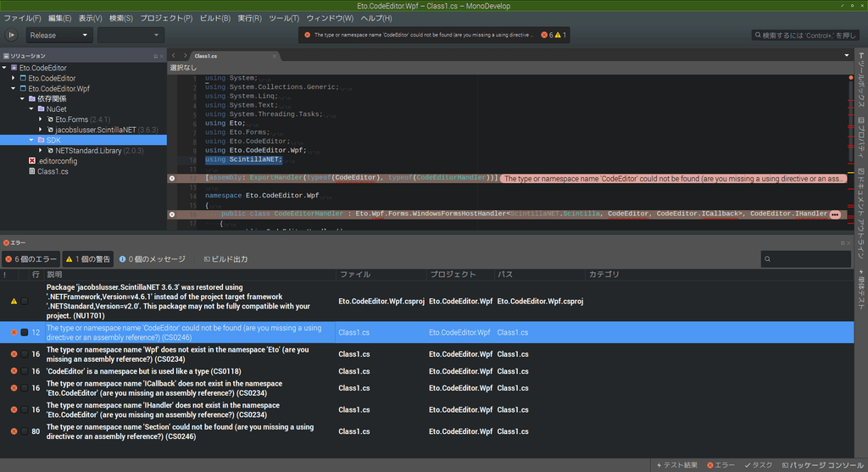Click the 選択なし breadcrumb
This screenshot has width=868, height=472.
(183, 68)
